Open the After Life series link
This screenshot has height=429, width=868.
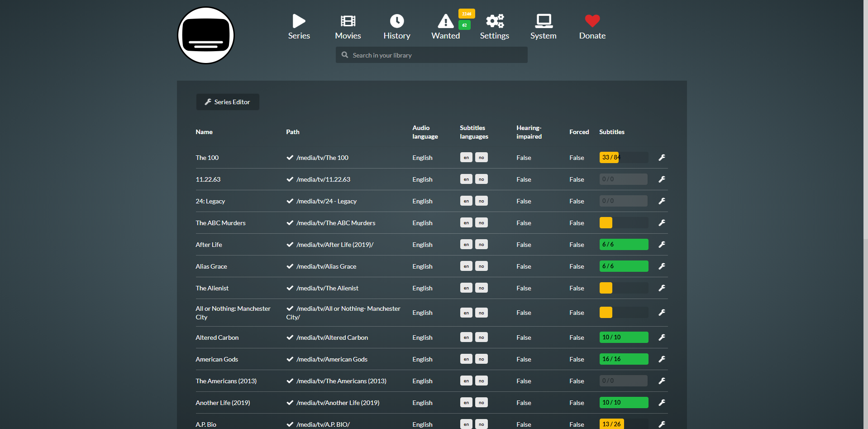[209, 245]
